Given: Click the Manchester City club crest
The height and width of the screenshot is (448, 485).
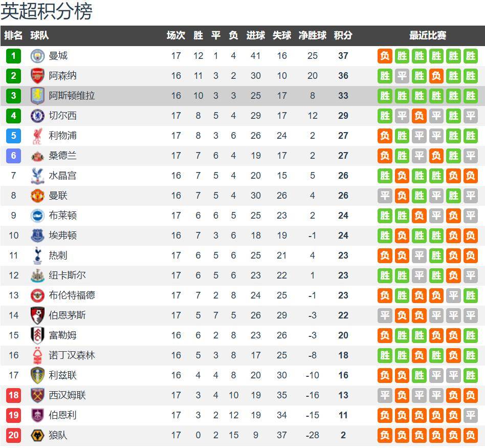Looking at the screenshot, I should click(x=37, y=56).
